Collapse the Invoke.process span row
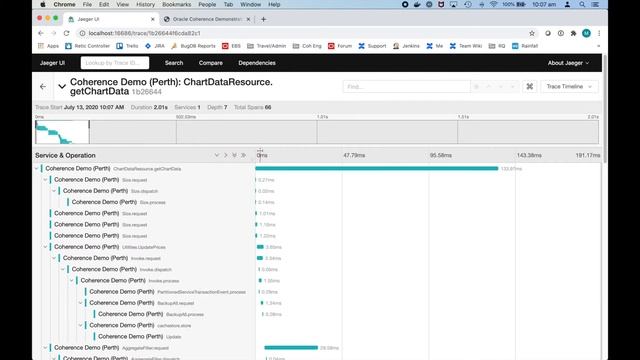 tap(71, 281)
